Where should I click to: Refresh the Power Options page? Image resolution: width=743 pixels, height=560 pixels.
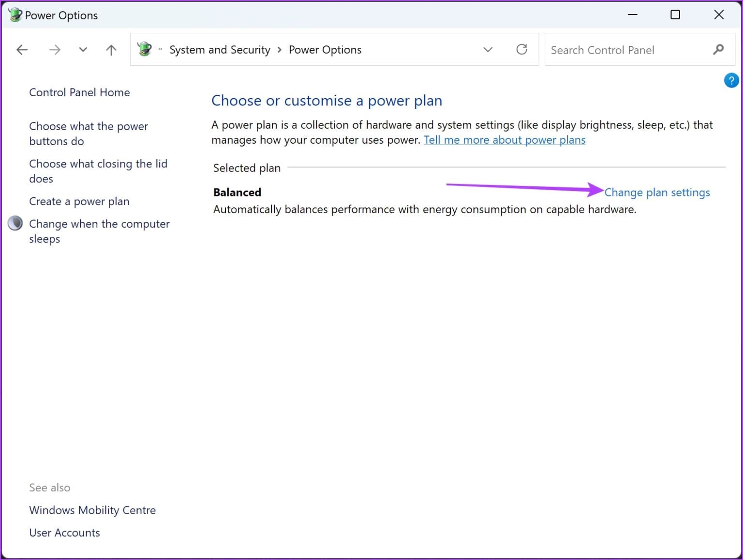(x=522, y=49)
